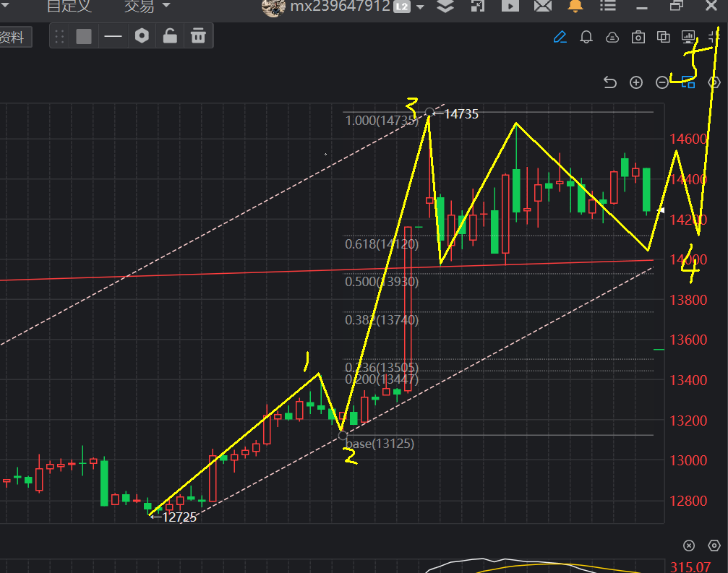This screenshot has height=573, width=728.
Task: Click the 13800 price axis label
Action: (x=688, y=300)
